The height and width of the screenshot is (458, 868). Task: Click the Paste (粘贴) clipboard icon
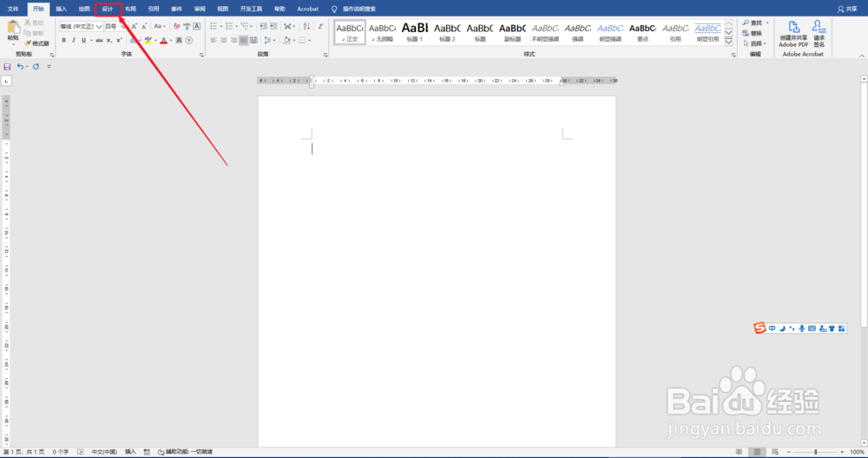13,28
